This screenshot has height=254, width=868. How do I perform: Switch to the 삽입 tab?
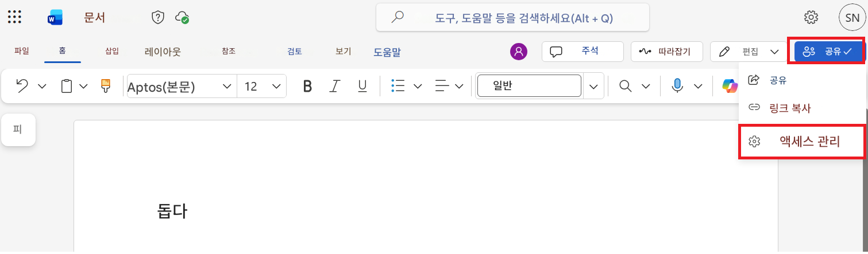[112, 51]
